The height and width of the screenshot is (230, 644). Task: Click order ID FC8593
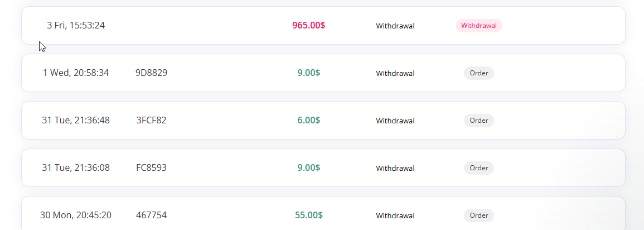(x=151, y=167)
